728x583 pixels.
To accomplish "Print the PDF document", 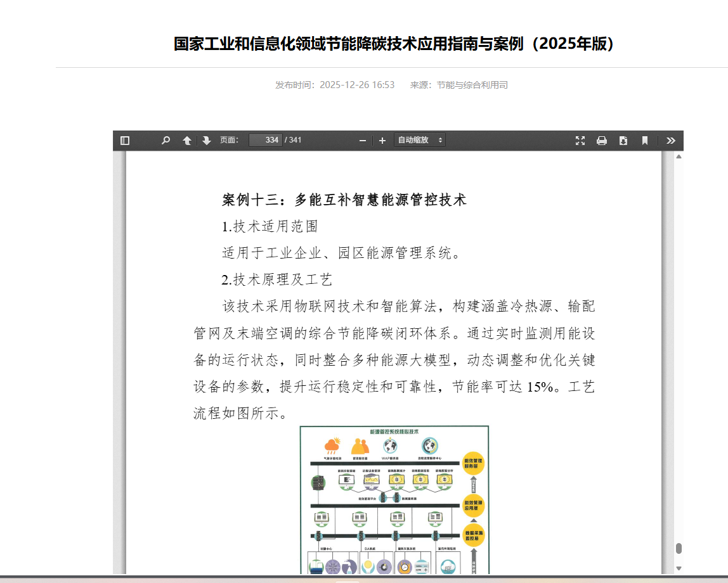I will (601, 141).
